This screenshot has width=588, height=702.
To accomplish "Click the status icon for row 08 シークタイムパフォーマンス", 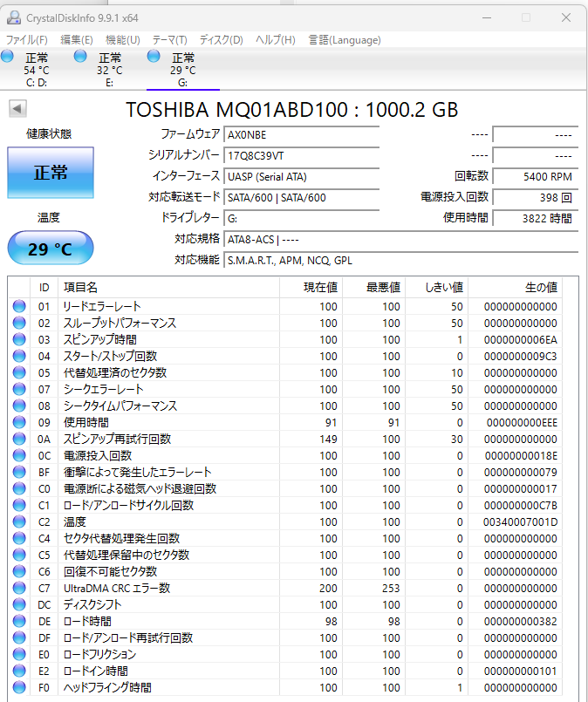I will (x=19, y=406).
